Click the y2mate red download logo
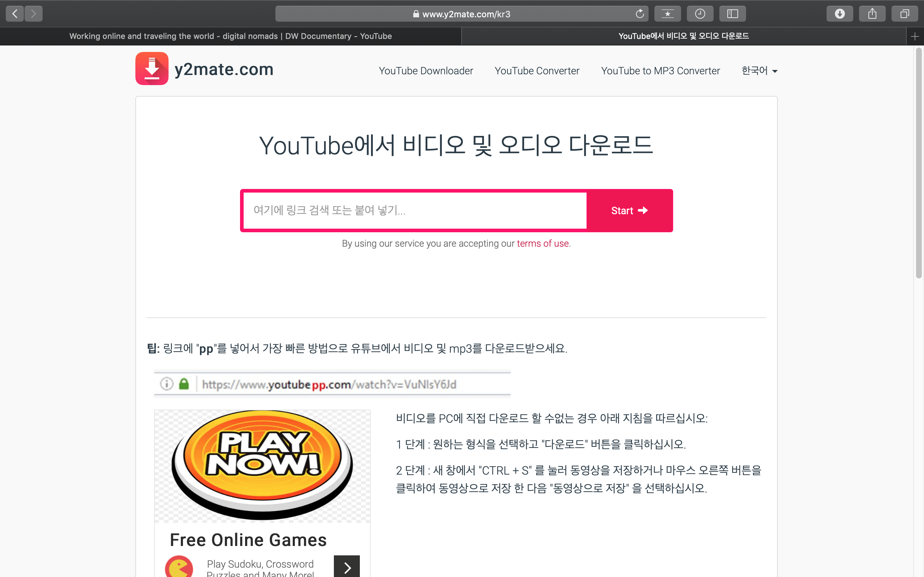The height and width of the screenshot is (577, 924). pyautogui.click(x=152, y=69)
